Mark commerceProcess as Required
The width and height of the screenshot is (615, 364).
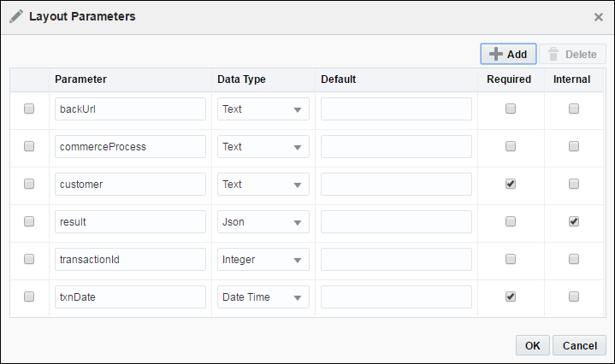(x=511, y=146)
